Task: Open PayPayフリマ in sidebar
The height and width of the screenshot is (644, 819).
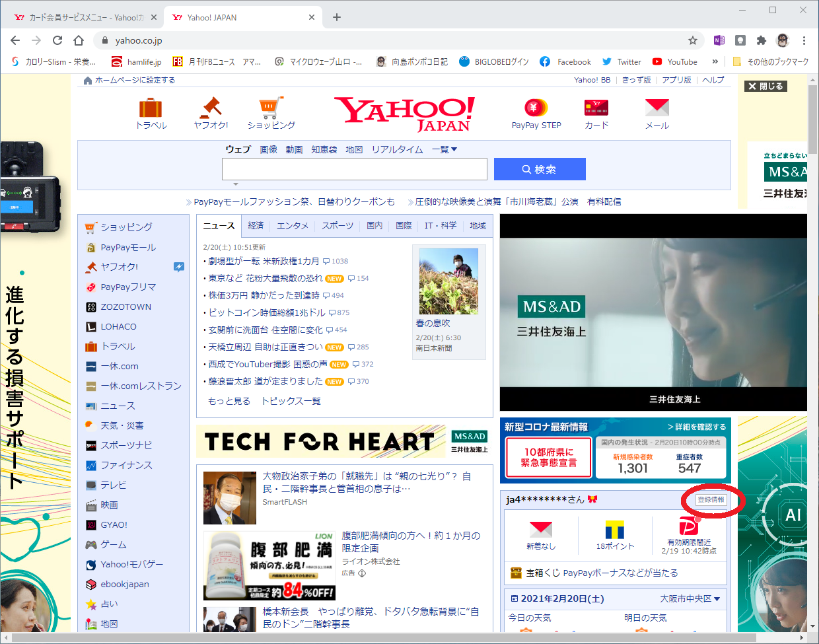Action: click(x=128, y=287)
